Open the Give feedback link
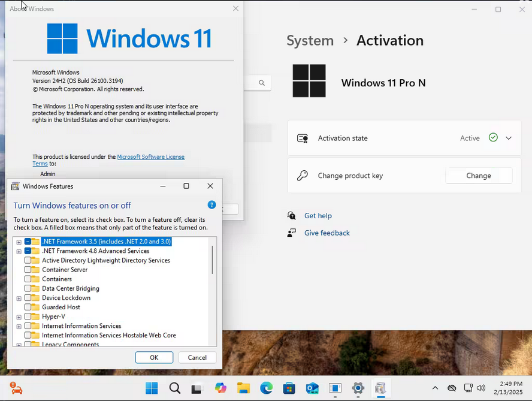This screenshot has width=532, height=401. coord(327,233)
